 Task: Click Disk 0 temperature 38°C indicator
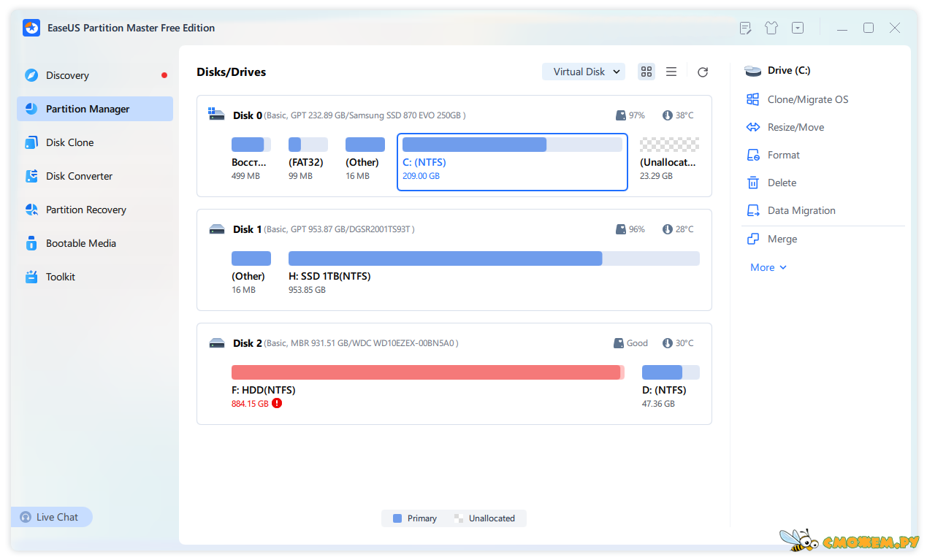tap(678, 115)
